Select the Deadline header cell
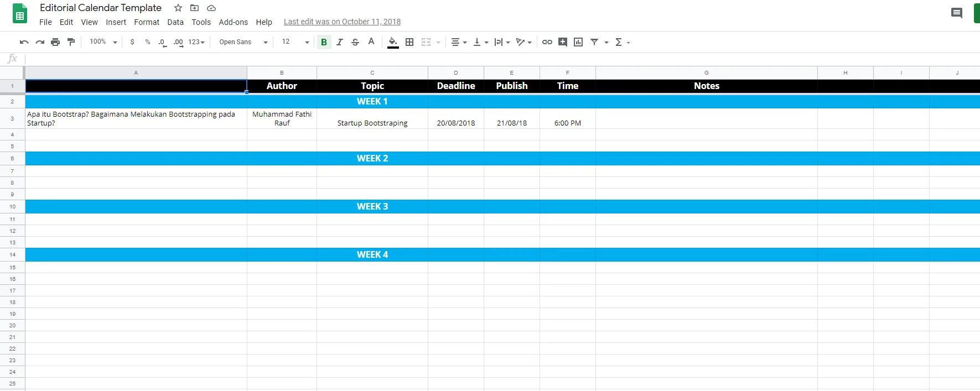980x391 pixels. [456, 86]
